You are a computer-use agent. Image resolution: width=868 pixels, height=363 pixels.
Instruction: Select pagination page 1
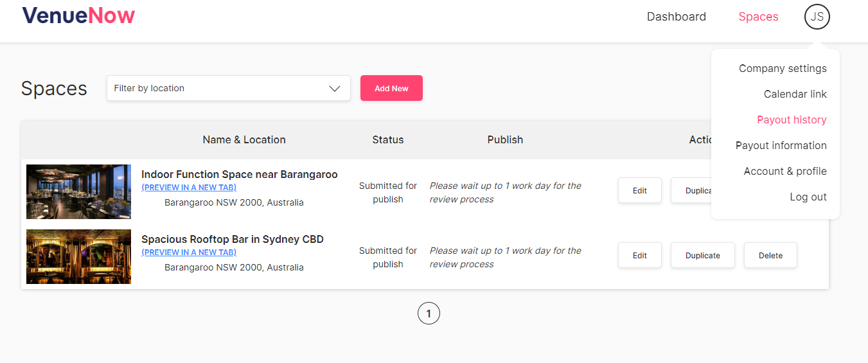click(x=429, y=314)
